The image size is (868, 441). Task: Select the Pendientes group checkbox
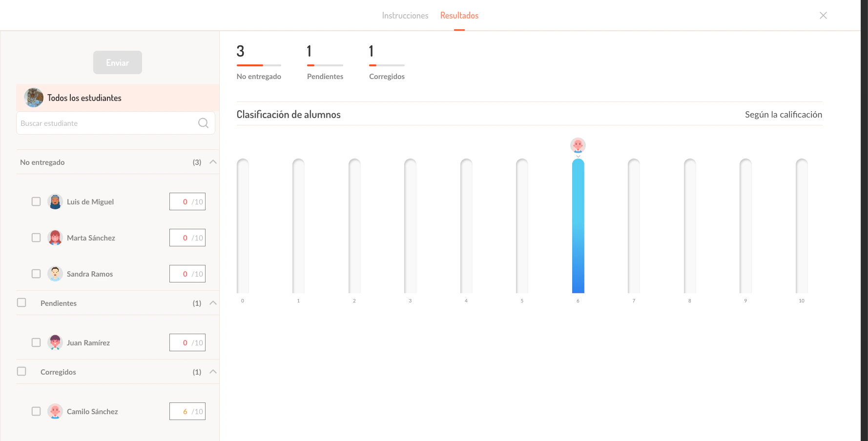(x=21, y=302)
